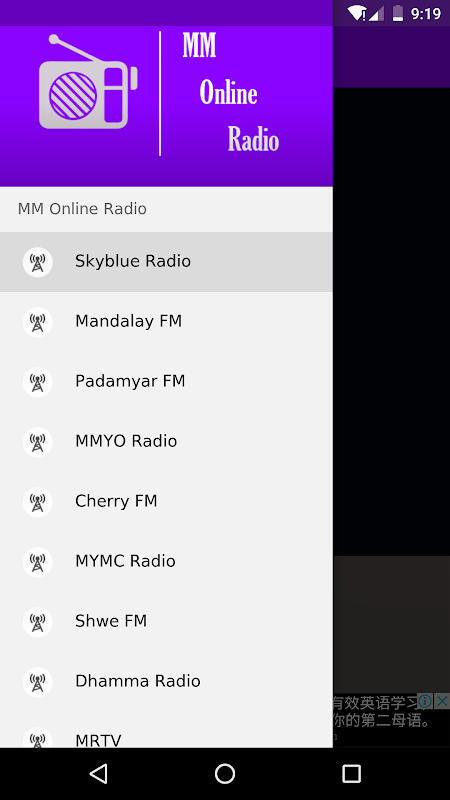Select Mandalay FM station
Image resolution: width=450 pixels, height=800 pixels.
[166, 322]
